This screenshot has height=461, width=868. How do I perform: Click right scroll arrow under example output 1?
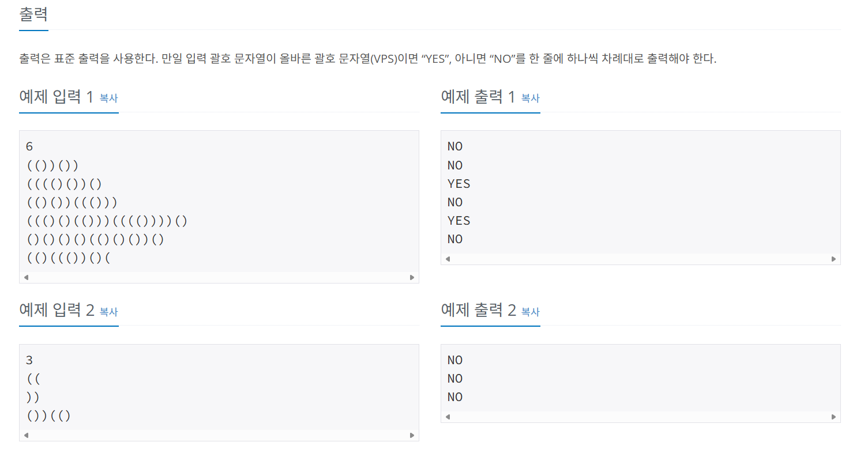point(833,259)
